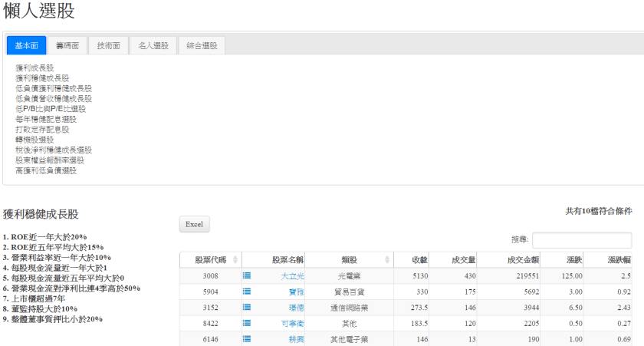The image size is (644, 346).
Task: Click stock code cell 8422
Action: [210, 324]
